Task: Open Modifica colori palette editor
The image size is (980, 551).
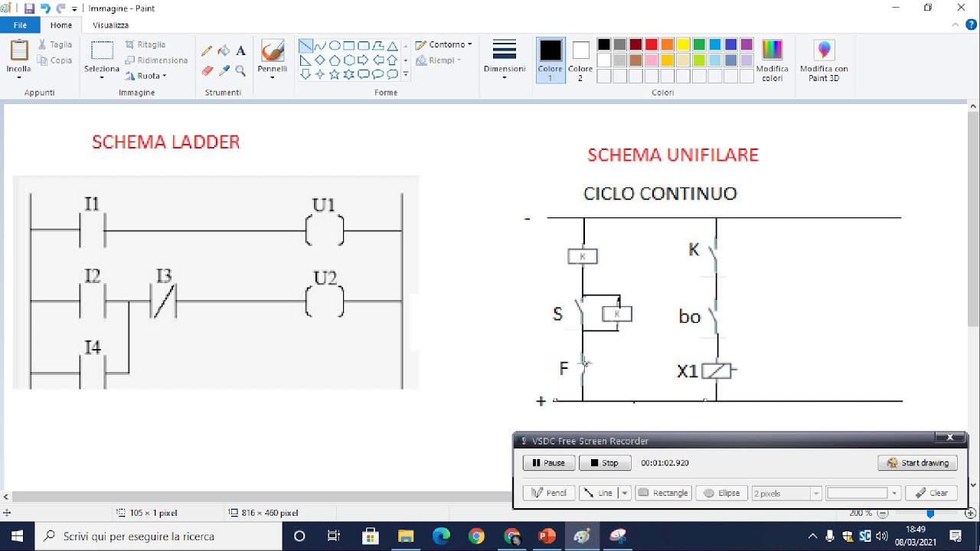Action: pos(773,61)
